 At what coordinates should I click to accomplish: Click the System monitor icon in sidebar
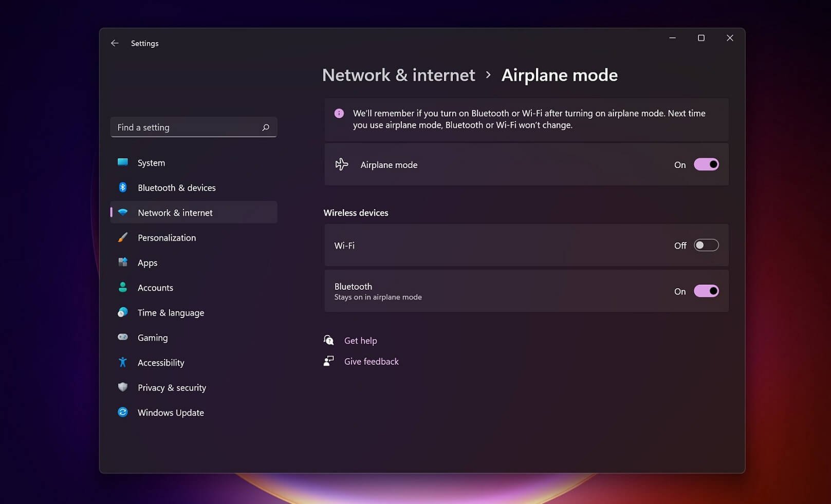[x=123, y=162]
